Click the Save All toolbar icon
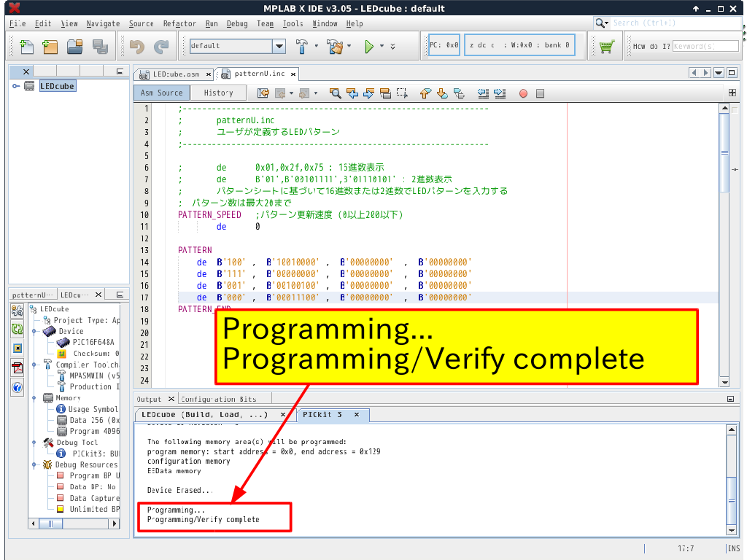Viewport: 747px width, 560px height. point(100,46)
